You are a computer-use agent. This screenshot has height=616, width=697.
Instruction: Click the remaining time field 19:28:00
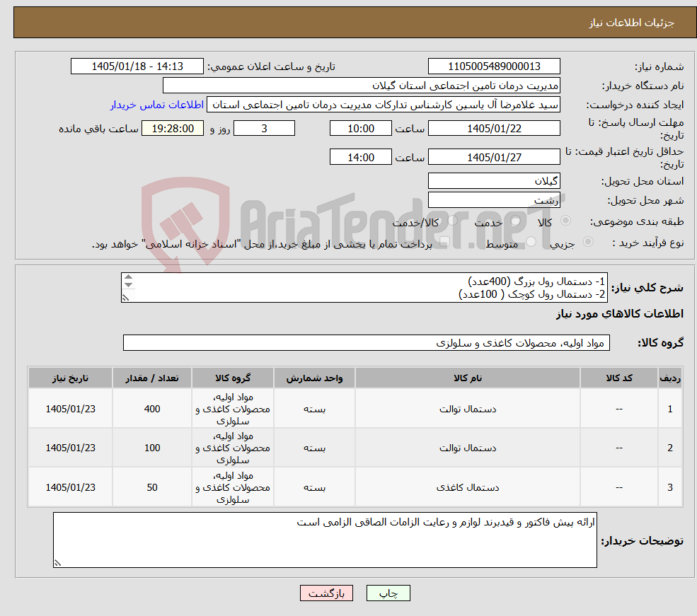click(173, 128)
